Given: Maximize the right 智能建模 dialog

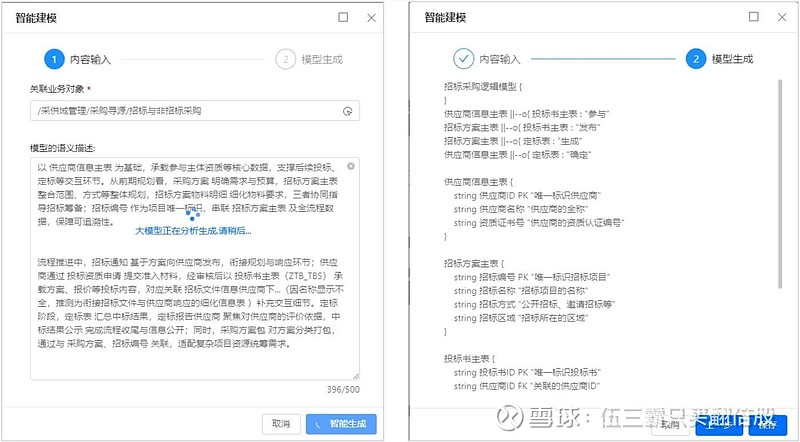Looking at the screenshot, I should click(754, 17).
